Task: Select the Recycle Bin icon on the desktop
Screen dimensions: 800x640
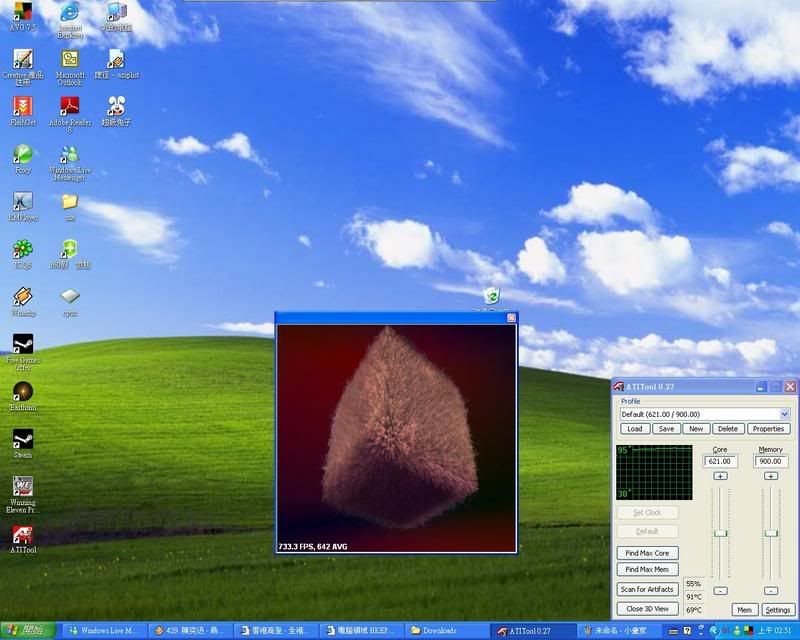Action: point(491,296)
